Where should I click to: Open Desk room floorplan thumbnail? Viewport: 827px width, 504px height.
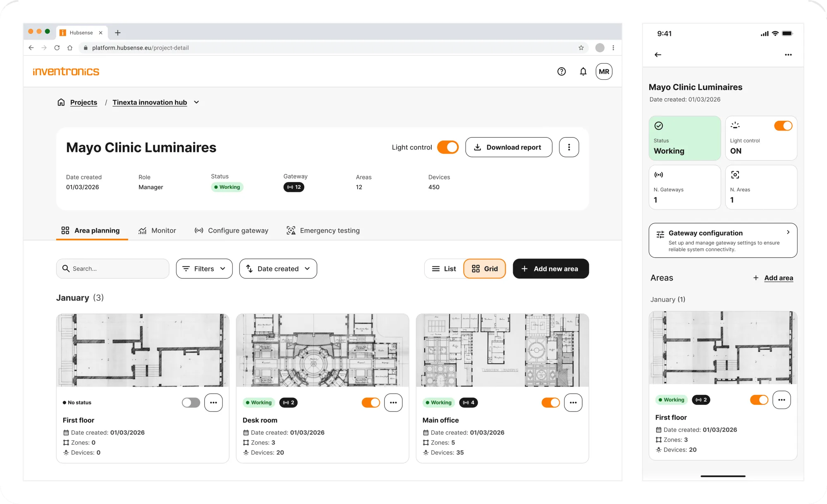[323, 350]
